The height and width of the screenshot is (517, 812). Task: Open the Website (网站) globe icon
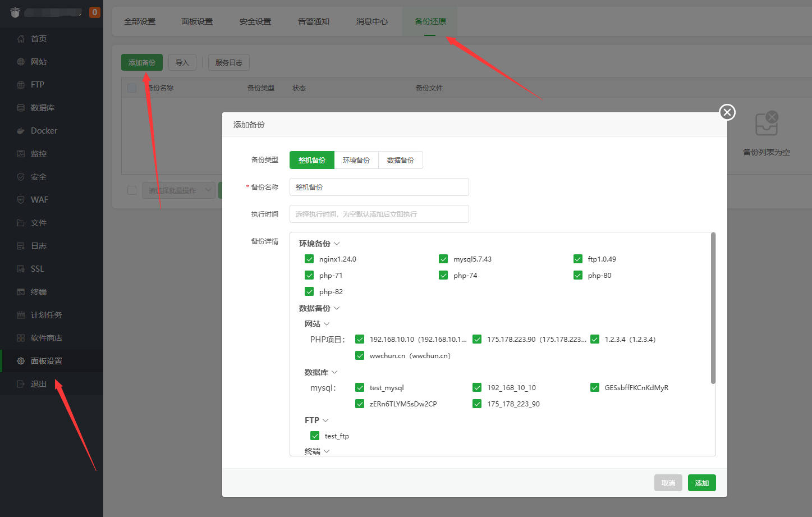(x=21, y=62)
